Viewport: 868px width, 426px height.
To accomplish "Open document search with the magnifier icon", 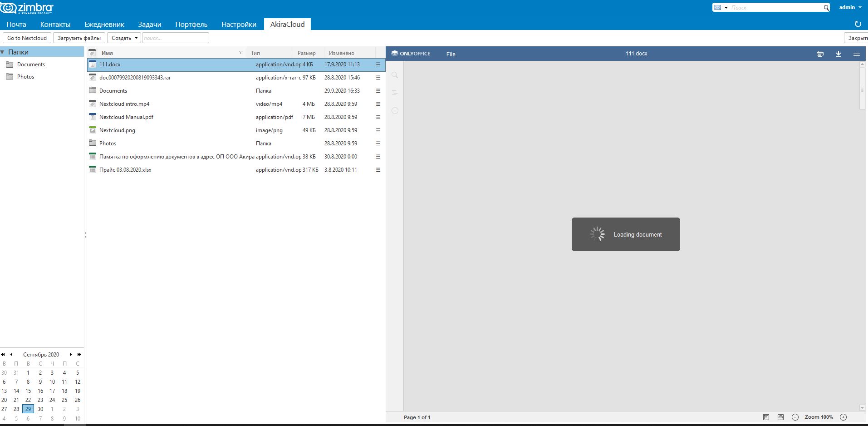I will [394, 74].
